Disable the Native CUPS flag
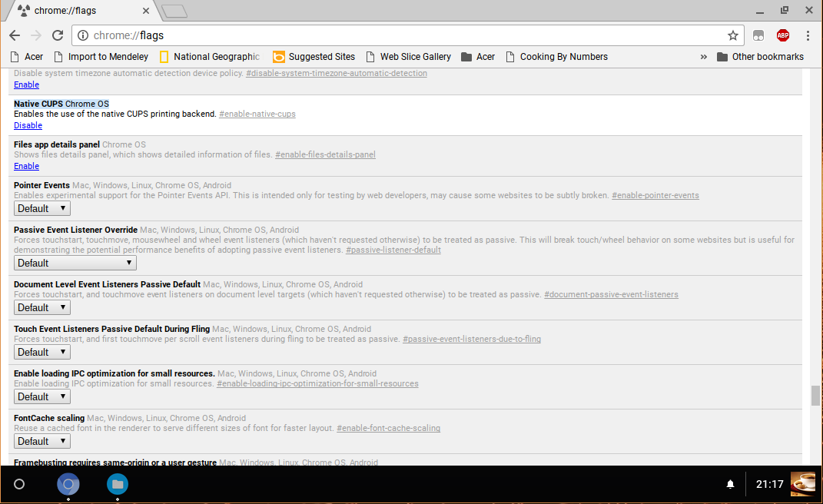The height and width of the screenshot is (504, 823). [x=28, y=125]
